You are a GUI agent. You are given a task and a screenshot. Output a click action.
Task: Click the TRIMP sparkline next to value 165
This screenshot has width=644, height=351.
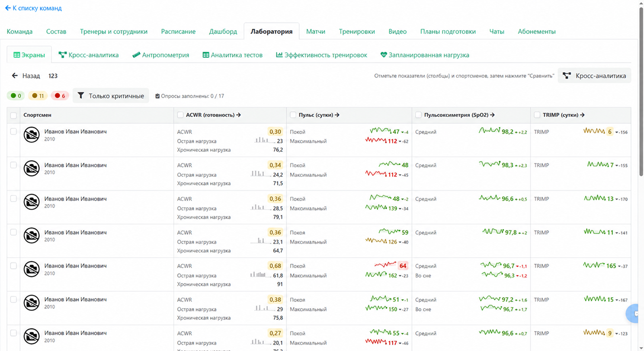[594, 265]
